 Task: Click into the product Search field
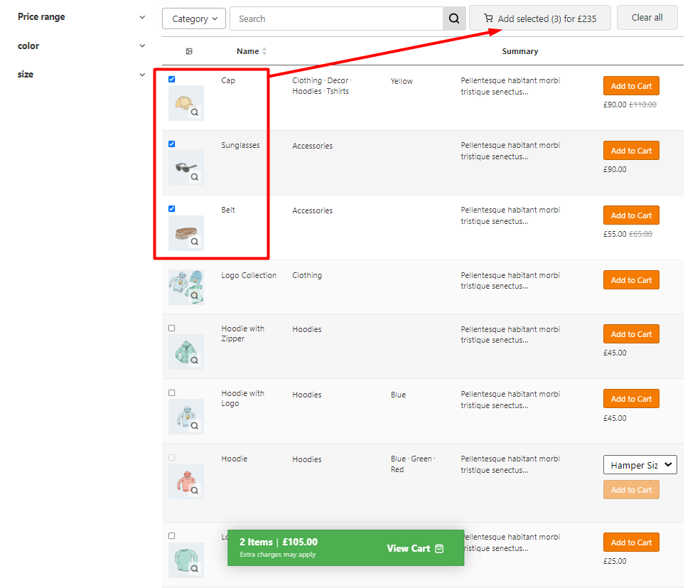click(336, 18)
